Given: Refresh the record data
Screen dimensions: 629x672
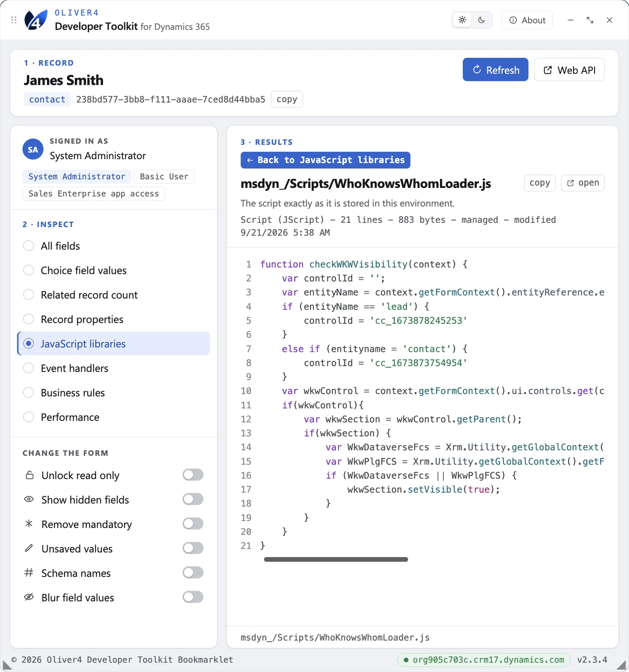Looking at the screenshot, I should tap(495, 70).
